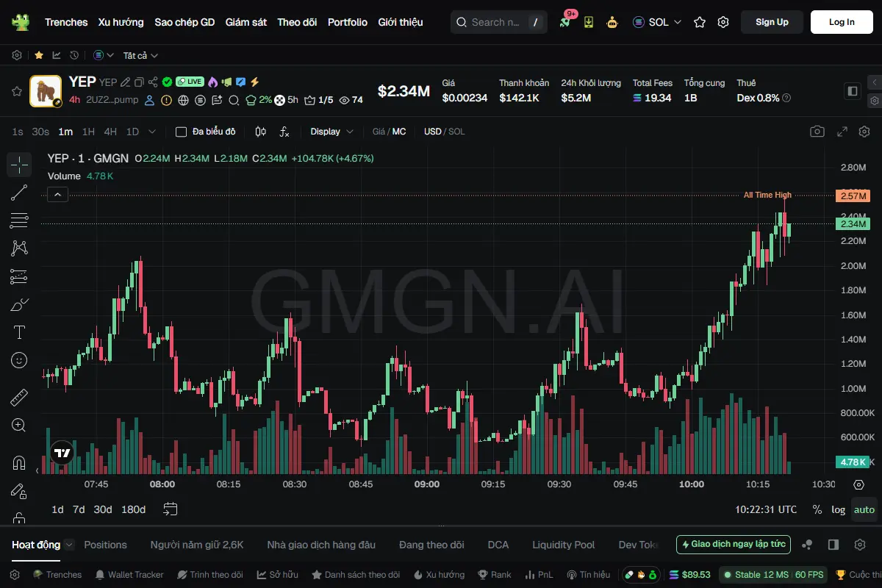Open the Trenches nav item
Viewport: 882px width, 588px height.
66,22
